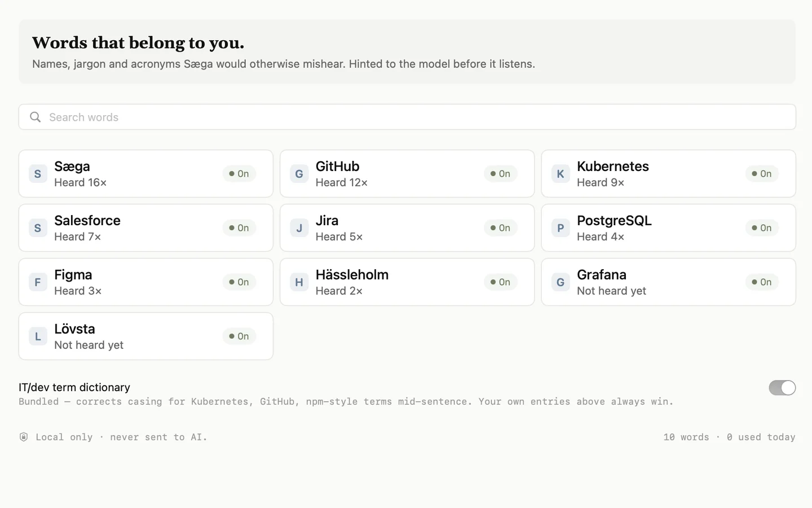This screenshot has width=812, height=508.
Task: Select the GitHub word name
Action: coord(337,167)
